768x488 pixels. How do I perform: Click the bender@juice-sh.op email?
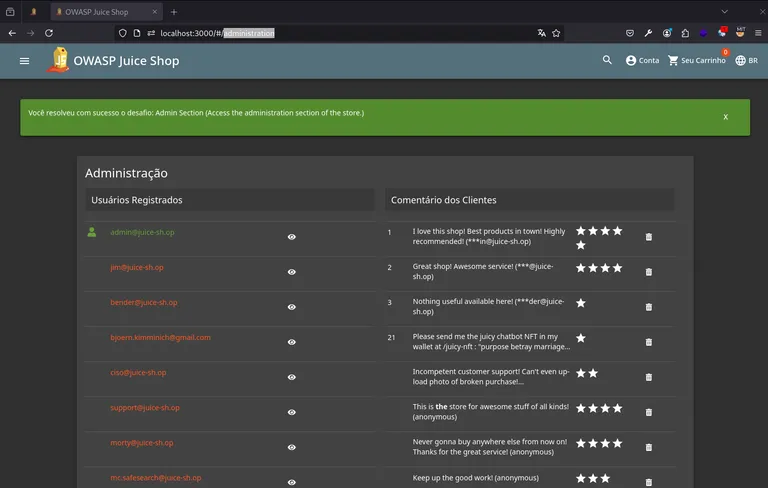[x=144, y=302]
